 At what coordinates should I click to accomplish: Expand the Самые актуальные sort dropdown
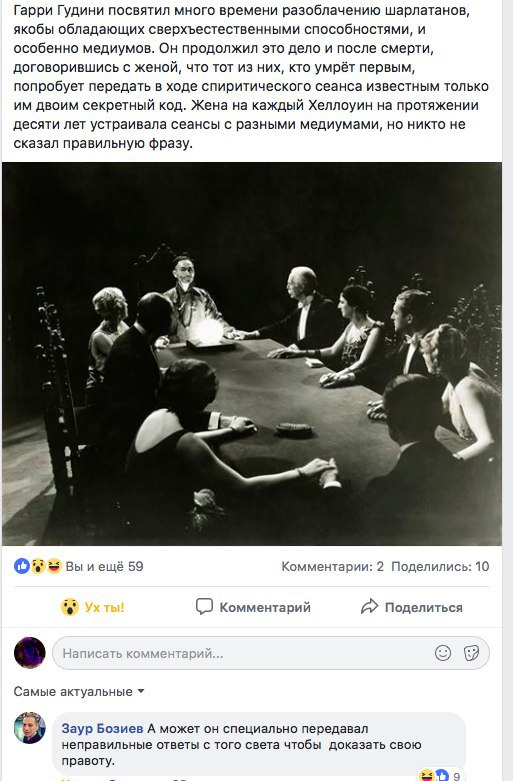[x=79, y=692]
